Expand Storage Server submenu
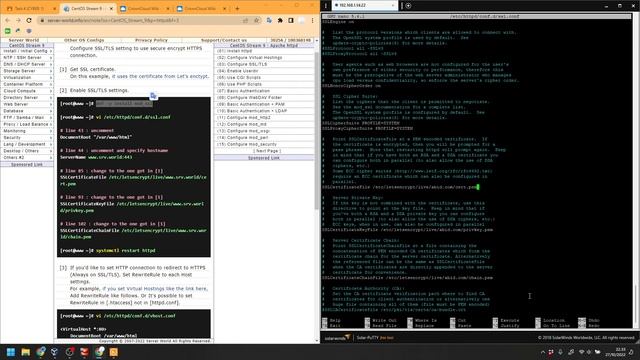Screen dimensions: 640x360 click(x=27, y=71)
